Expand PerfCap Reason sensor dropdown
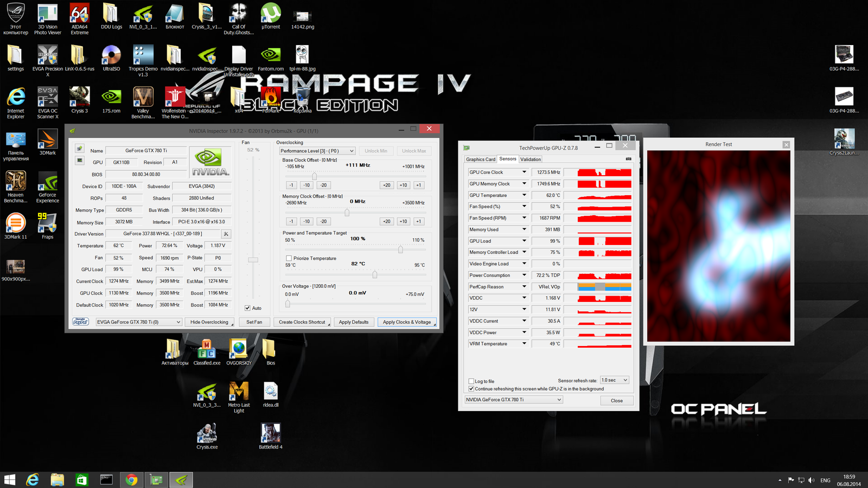Screen dimensions: 868x488 [524, 286]
